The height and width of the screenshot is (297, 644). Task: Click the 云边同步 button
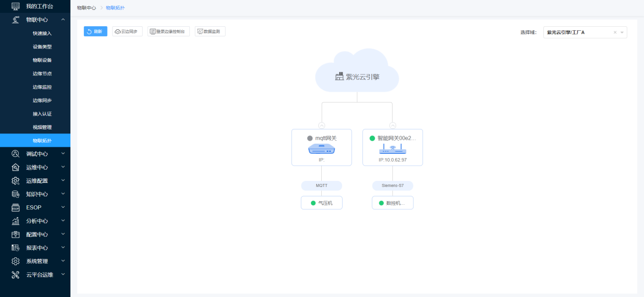tap(127, 31)
